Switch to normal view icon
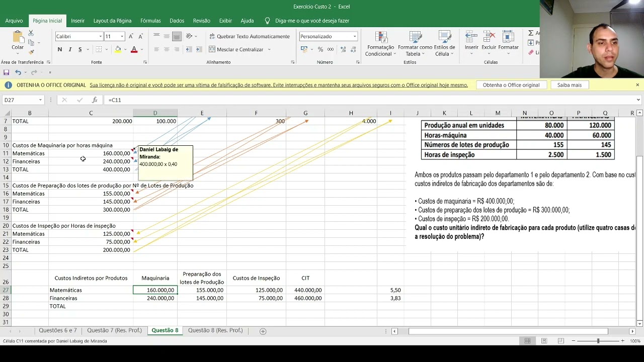Viewport: 644px width, 362px height. tap(527, 341)
